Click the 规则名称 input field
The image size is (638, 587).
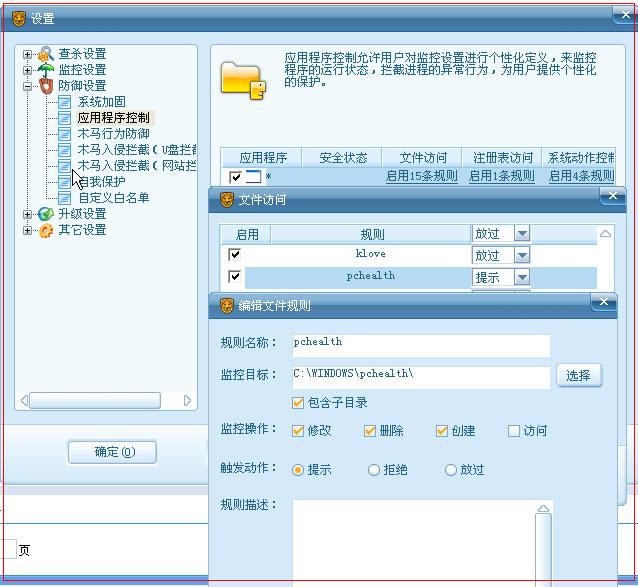421,346
